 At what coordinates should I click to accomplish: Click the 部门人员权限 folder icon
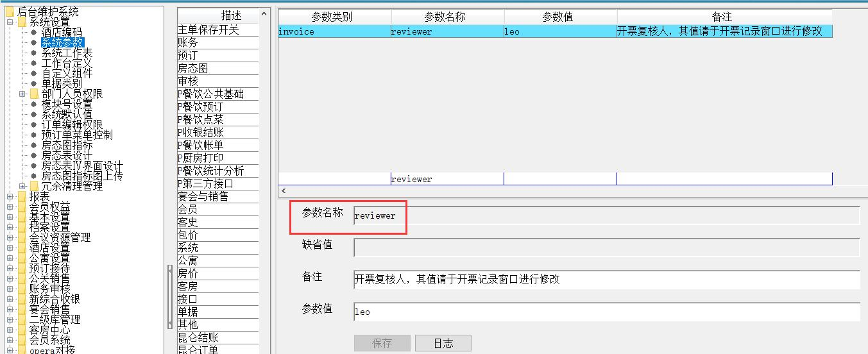34,94
